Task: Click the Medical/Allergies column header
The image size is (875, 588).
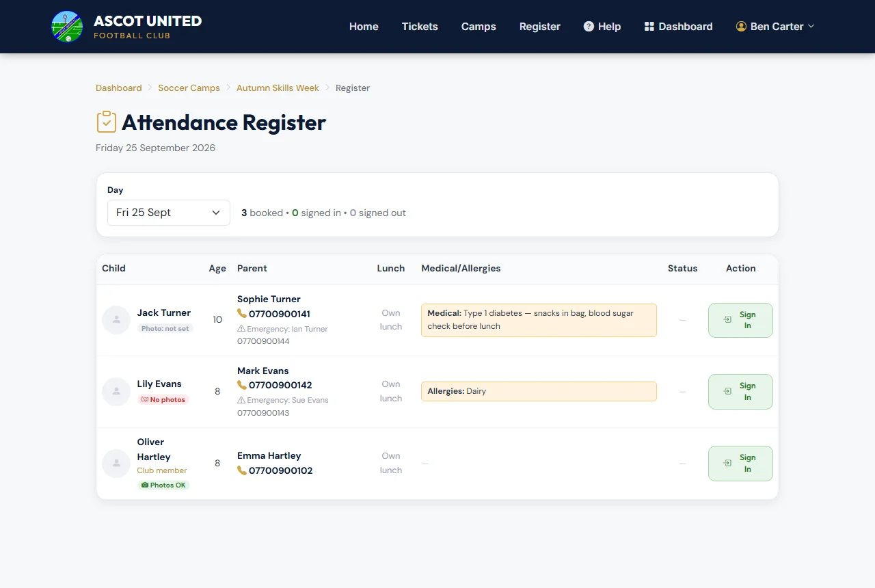Action: click(461, 268)
